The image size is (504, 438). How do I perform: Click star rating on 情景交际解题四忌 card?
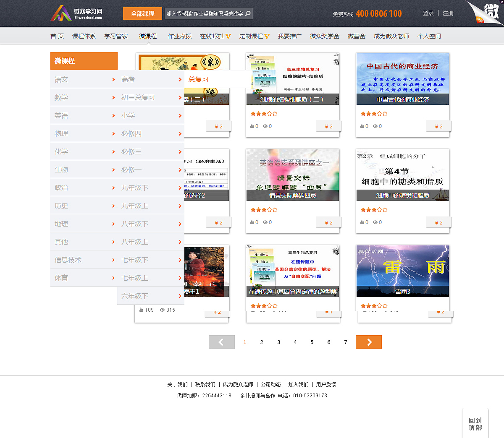point(264,210)
